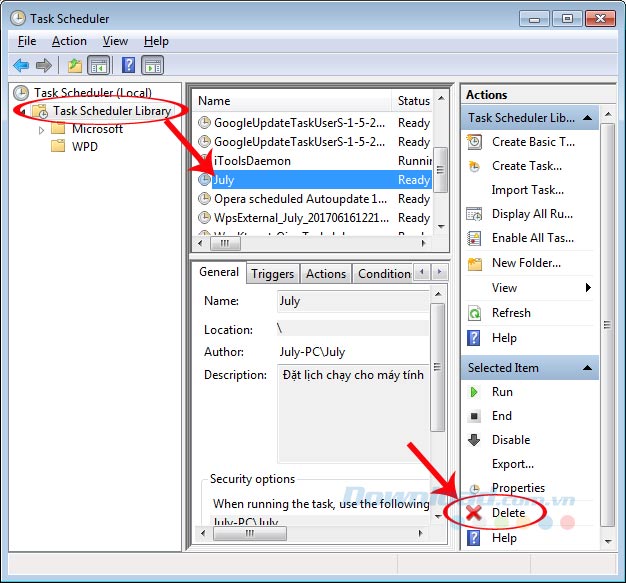The height and width of the screenshot is (583, 626).
Task: Select the iToolsDaemon task row
Action: pyautogui.click(x=315, y=161)
